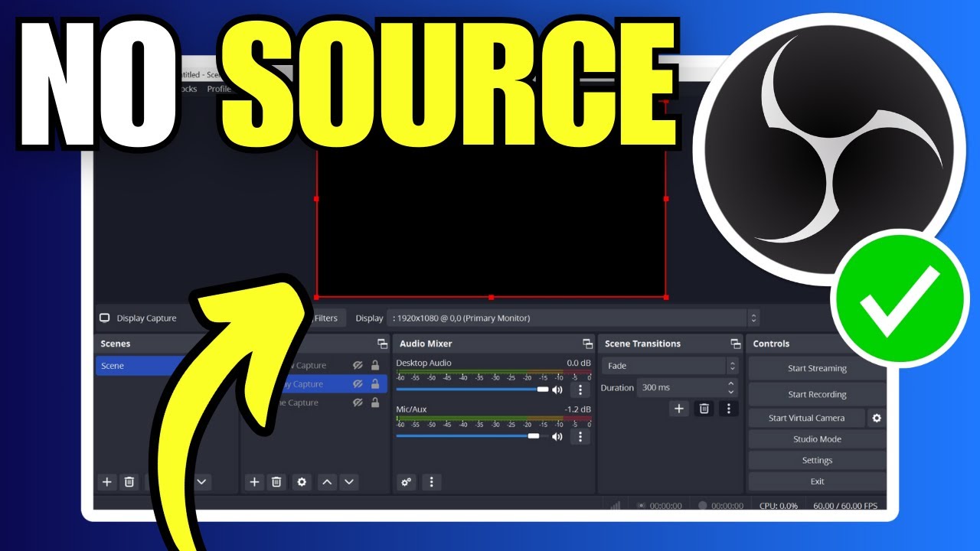Add a source with the Sources plus icon
This screenshot has width=980, height=551.
(x=254, y=481)
